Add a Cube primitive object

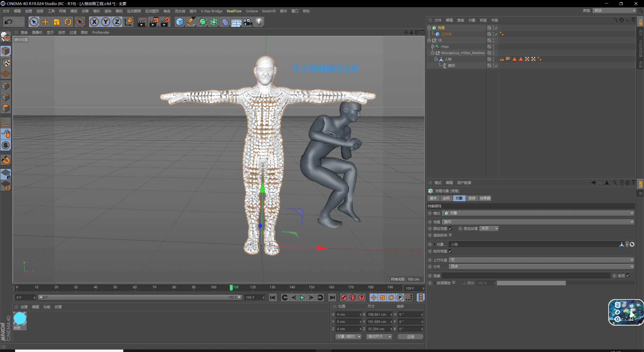pyautogui.click(x=180, y=22)
